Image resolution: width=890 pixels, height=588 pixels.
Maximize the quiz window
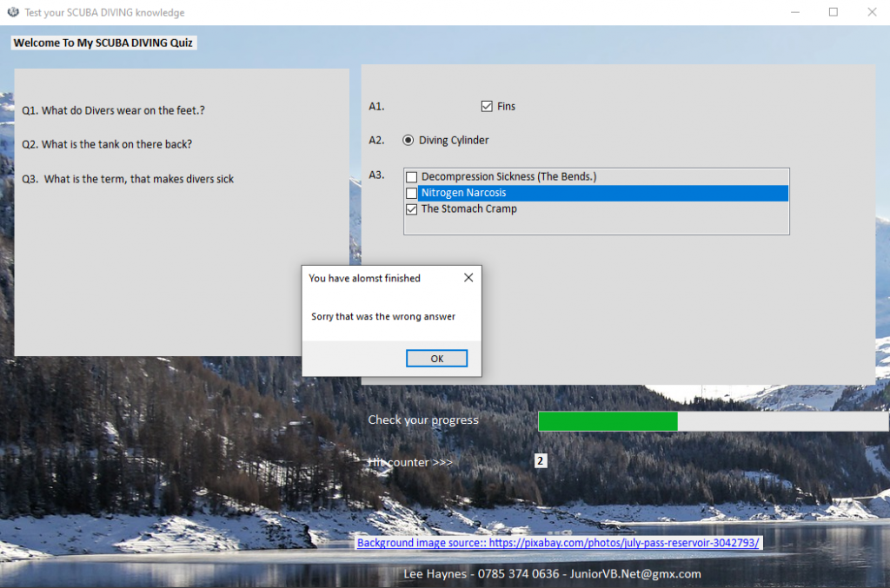[x=834, y=12]
